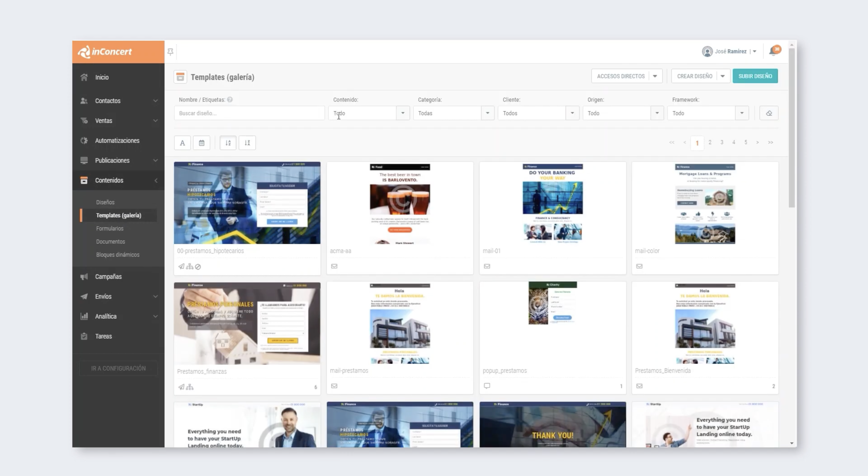This screenshot has width=868, height=476.
Task: Select descending sort order icon
Action: [x=247, y=143]
